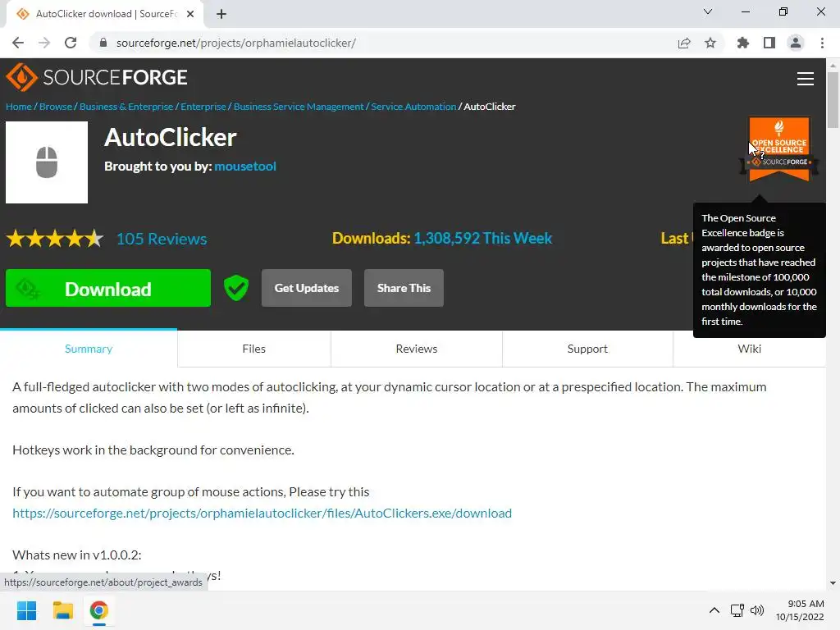Click the Open Source Excellence badge
This screenshot has width=840, height=630.
click(779, 149)
